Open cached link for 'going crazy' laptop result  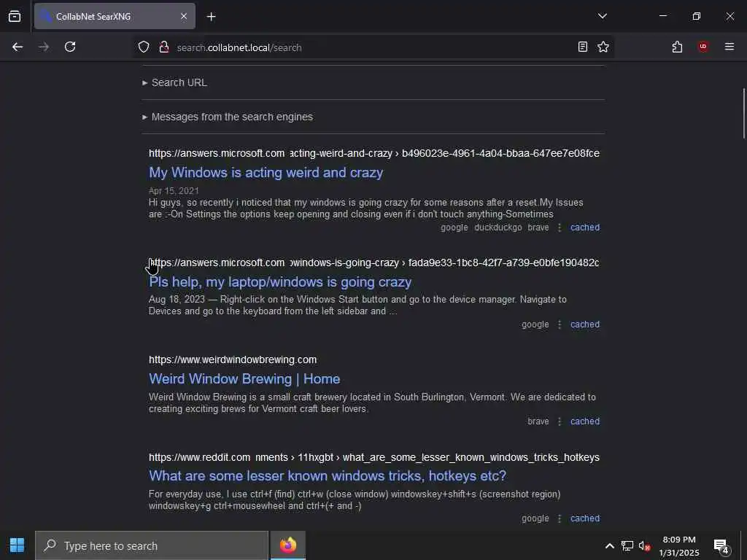(x=585, y=324)
